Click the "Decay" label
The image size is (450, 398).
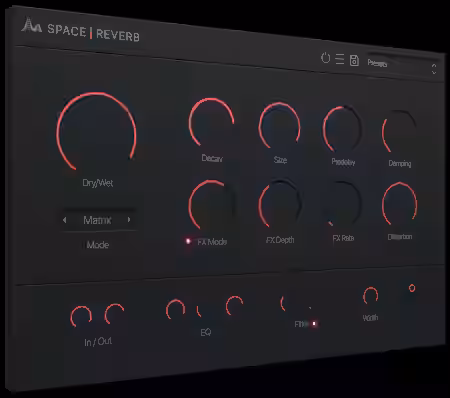pos(212,158)
